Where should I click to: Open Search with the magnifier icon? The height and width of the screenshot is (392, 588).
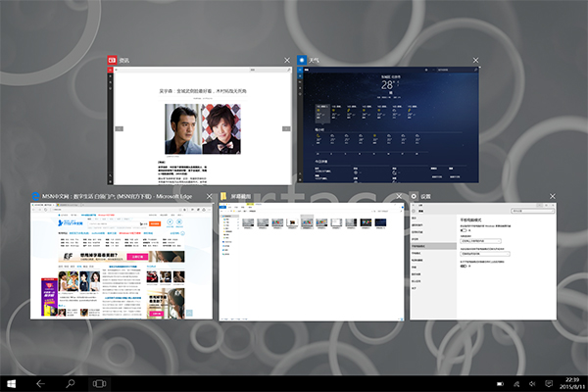point(70,384)
